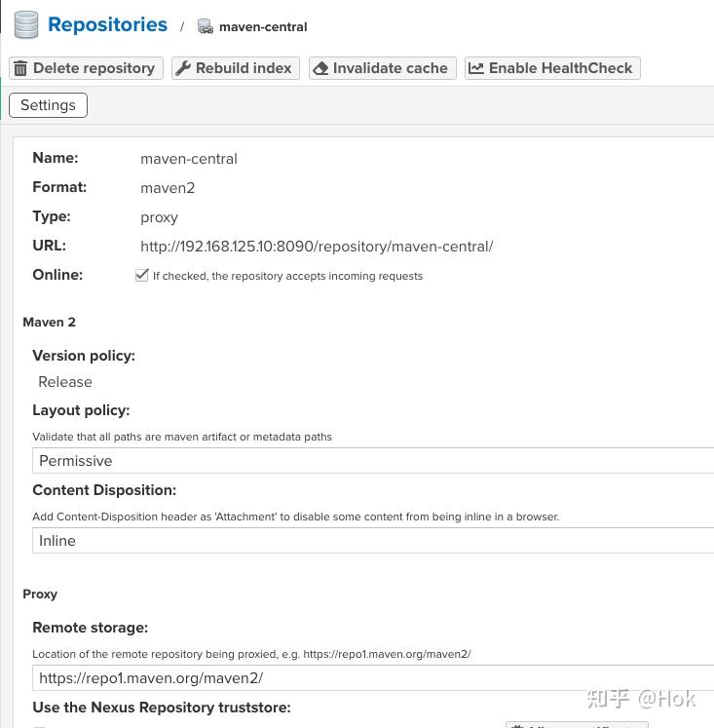The height and width of the screenshot is (728, 714).
Task: Click the wrench icon on Rebuild index
Action: coord(183,68)
